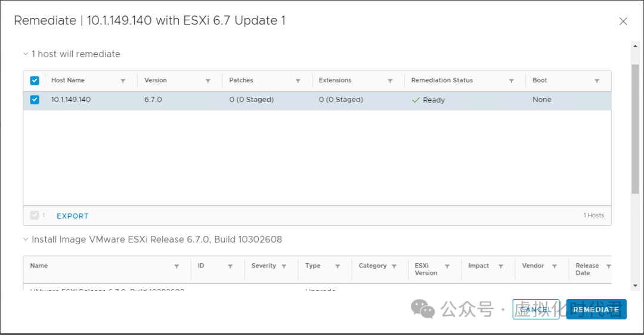Click the Extensions '0 (0 Staged)' cell
This screenshot has width=644, height=335.
tap(341, 100)
